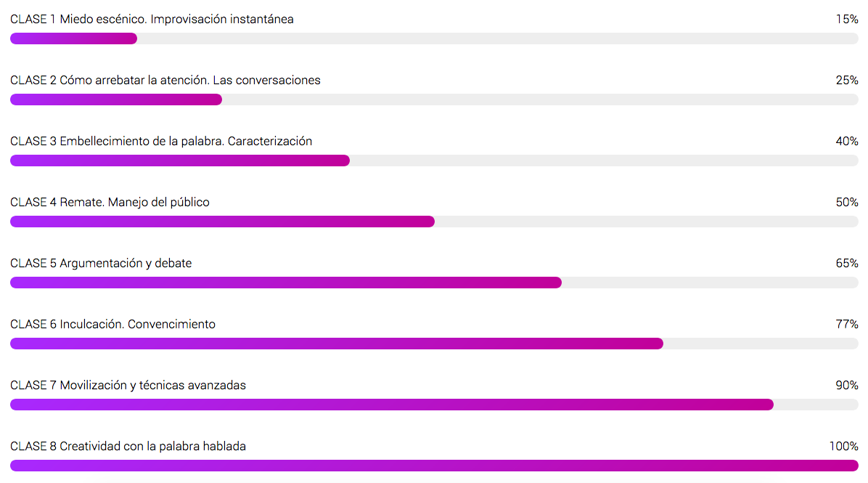Click the CLASE 6 Inculcación progress bar
Viewport: 868px width, 483px height.
[434, 344]
